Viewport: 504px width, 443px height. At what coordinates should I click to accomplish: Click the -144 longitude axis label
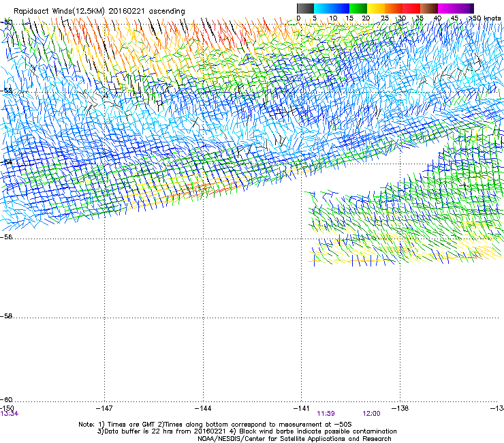tap(203, 408)
